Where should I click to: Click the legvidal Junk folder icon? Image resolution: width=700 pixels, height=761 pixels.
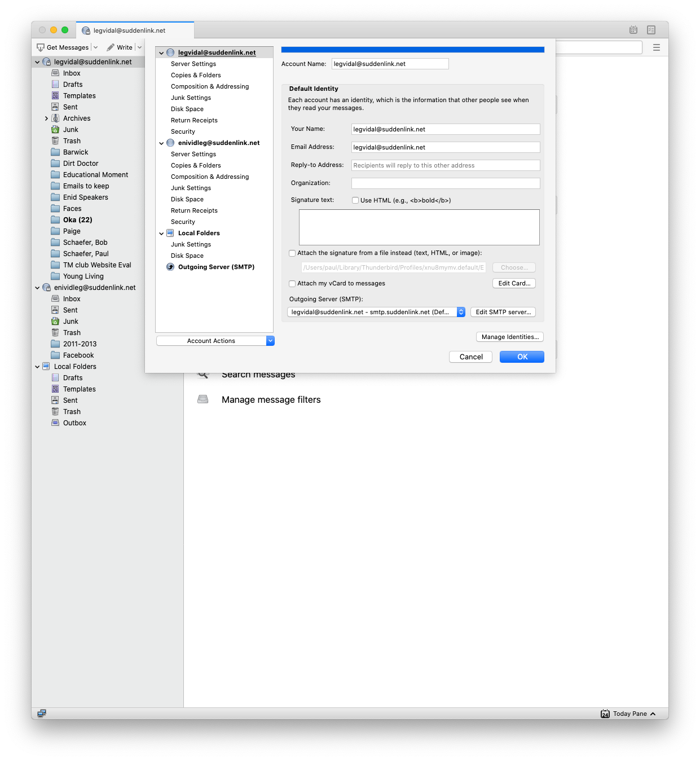[55, 129]
